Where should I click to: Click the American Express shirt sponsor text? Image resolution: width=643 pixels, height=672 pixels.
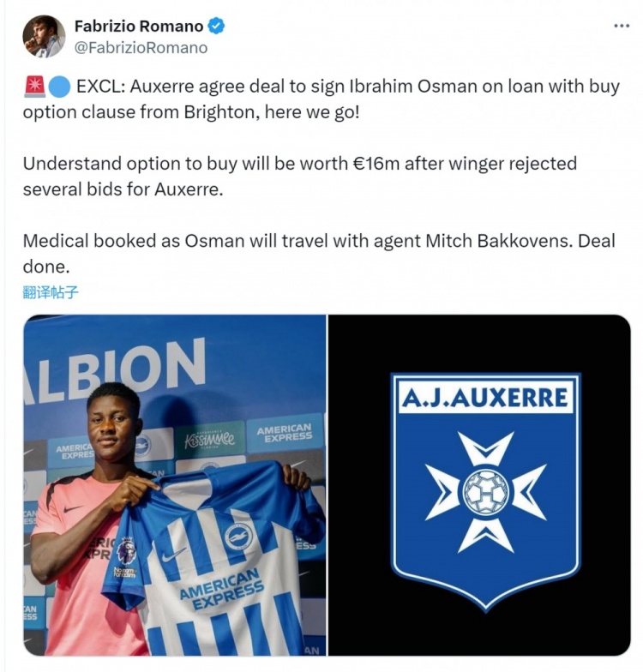(221, 590)
